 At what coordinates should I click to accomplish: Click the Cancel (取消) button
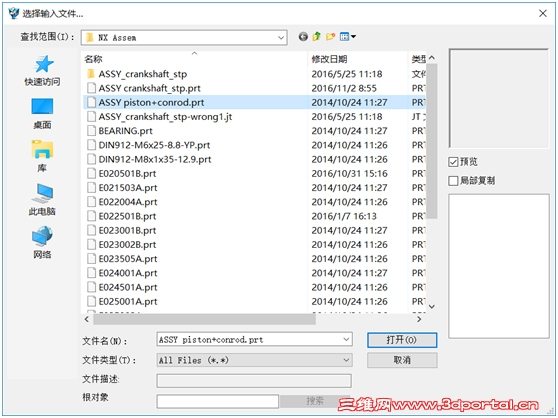coord(402,360)
